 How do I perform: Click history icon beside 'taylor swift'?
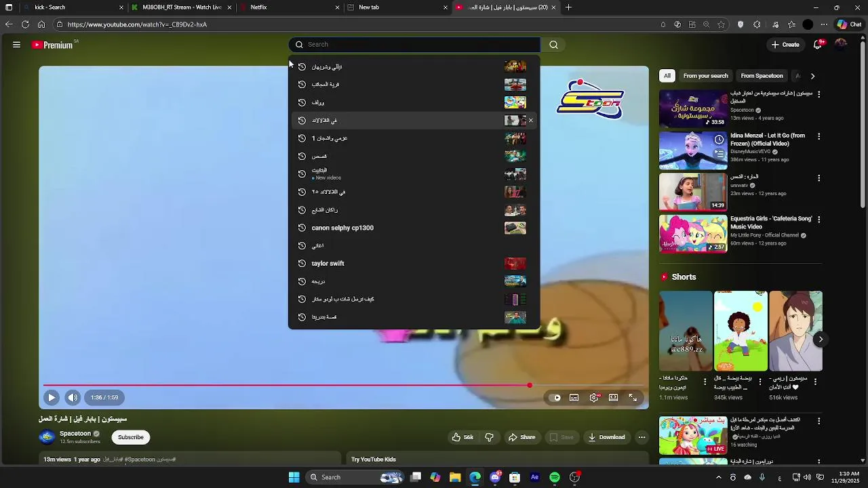[x=302, y=264]
